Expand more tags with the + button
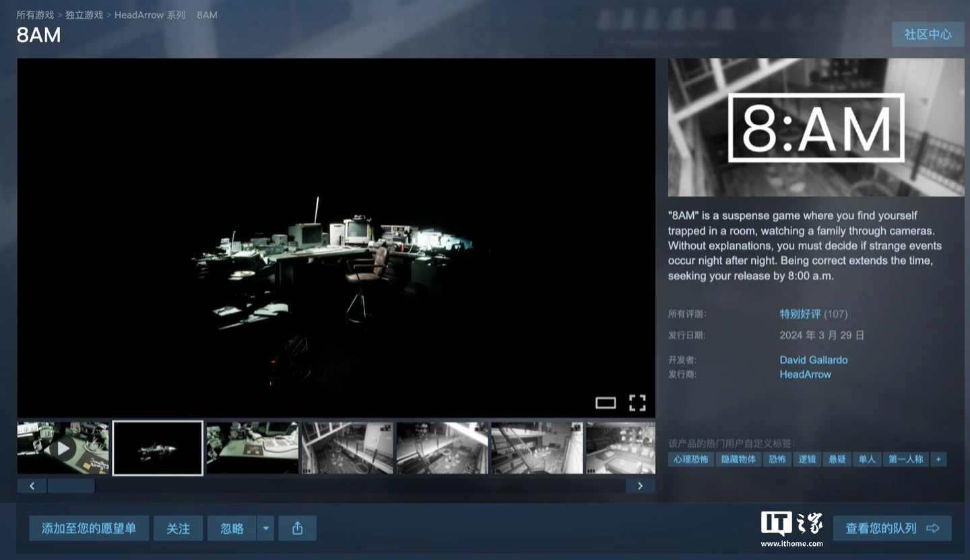 pos(938,459)
